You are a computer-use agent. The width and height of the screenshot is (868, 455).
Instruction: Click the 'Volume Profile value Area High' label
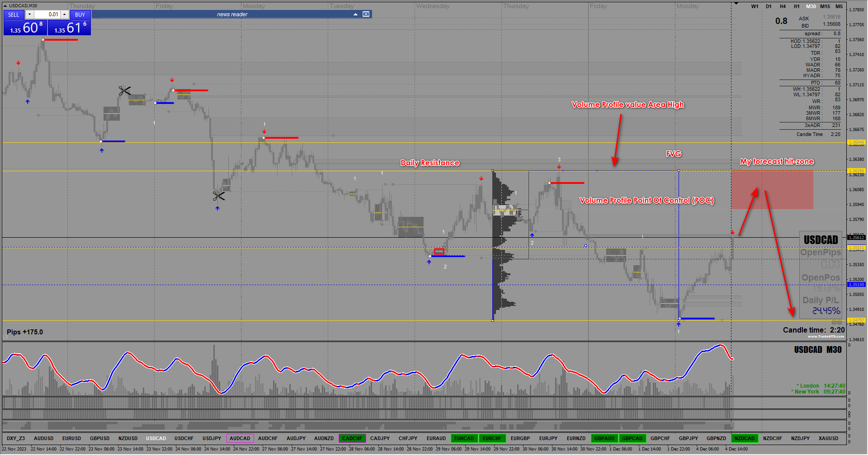pos(628,104)
